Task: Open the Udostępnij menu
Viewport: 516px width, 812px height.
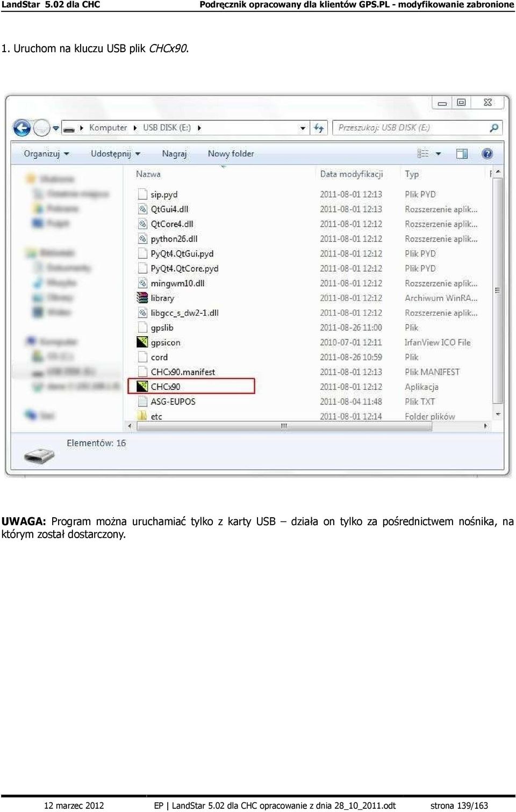Action: coord(116,154)
